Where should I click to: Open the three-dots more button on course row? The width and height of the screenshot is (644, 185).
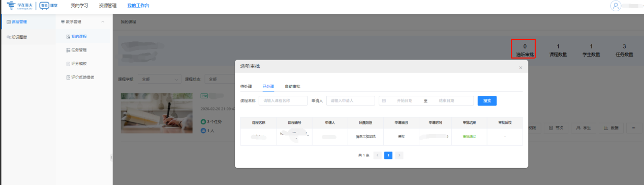(633, 128)
